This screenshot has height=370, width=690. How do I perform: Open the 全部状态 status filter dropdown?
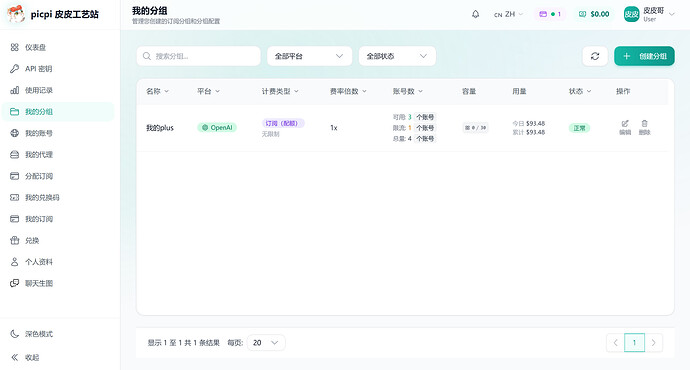(x=397, y=56)
